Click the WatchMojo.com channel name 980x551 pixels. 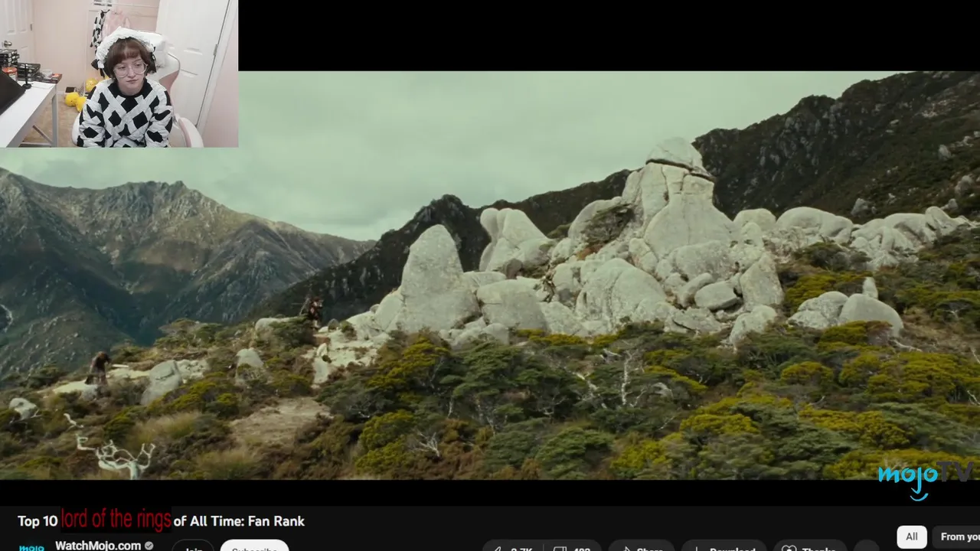click(98, 545)
